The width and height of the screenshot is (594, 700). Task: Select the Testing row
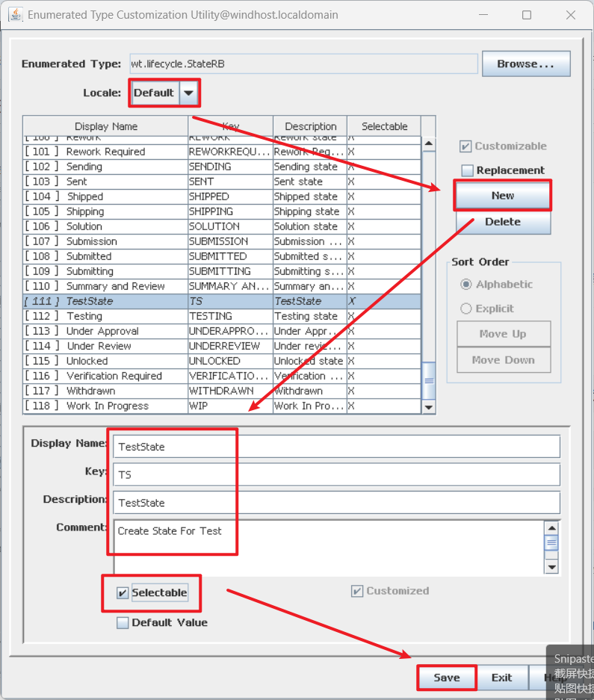[x=222, y=316]
